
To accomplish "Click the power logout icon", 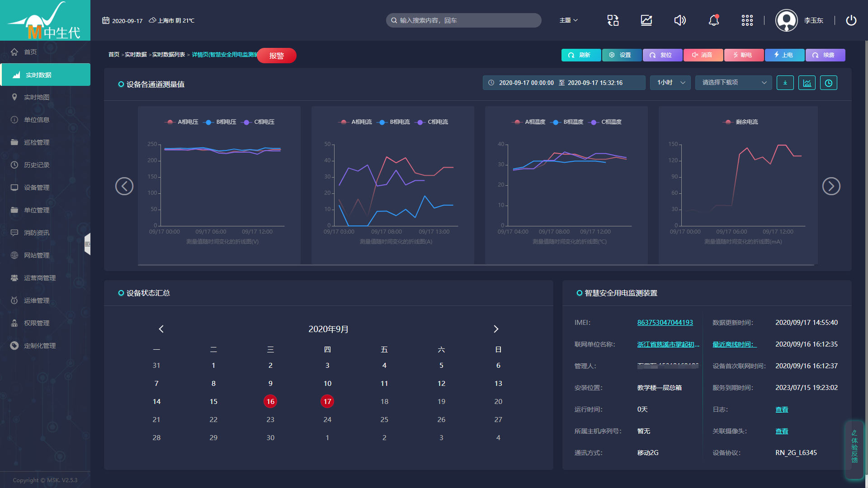I will pos(851,20).
